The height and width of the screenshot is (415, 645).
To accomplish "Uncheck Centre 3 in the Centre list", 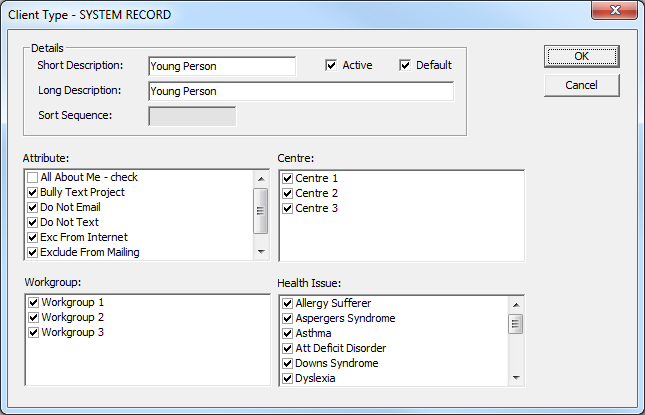I will [x=288, y=209].
